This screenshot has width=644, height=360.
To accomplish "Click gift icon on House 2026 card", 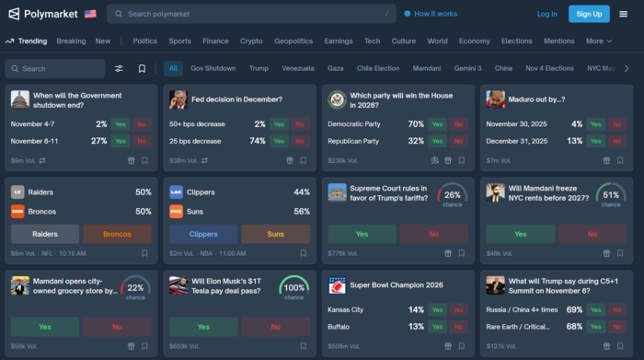I will click(448, 161).
